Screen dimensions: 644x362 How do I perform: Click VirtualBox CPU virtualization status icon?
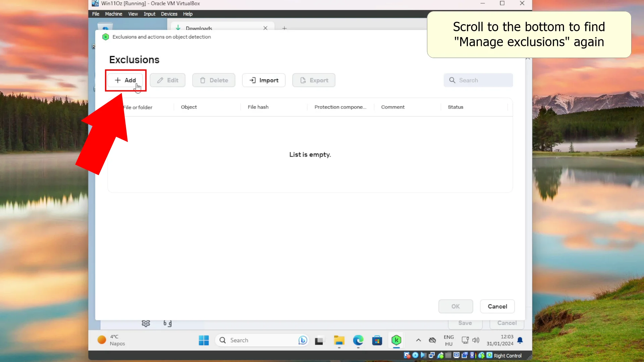coord(473,355)
